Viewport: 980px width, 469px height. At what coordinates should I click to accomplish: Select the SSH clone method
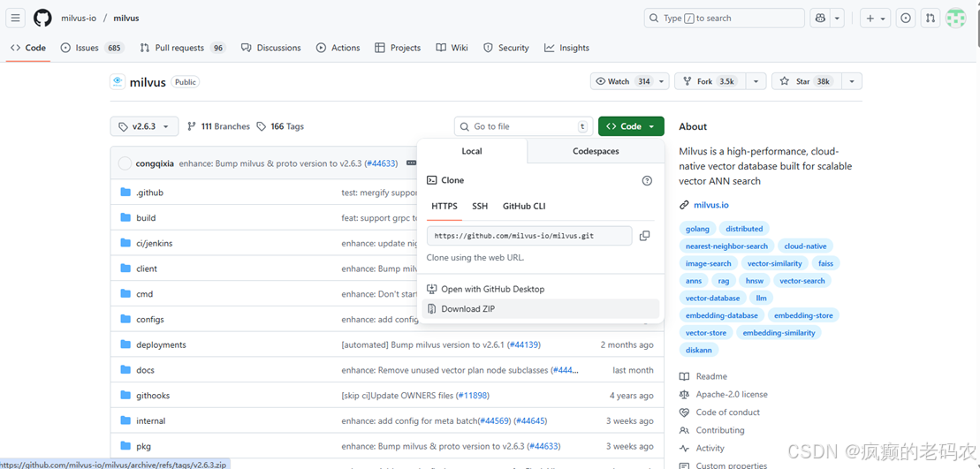480,206
